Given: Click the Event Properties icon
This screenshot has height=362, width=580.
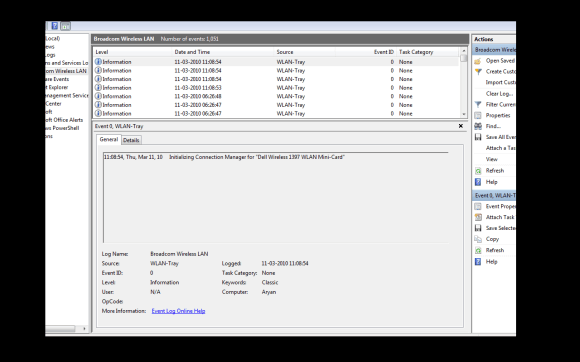Looking at the screenshot, I should (x=478, y=206).
